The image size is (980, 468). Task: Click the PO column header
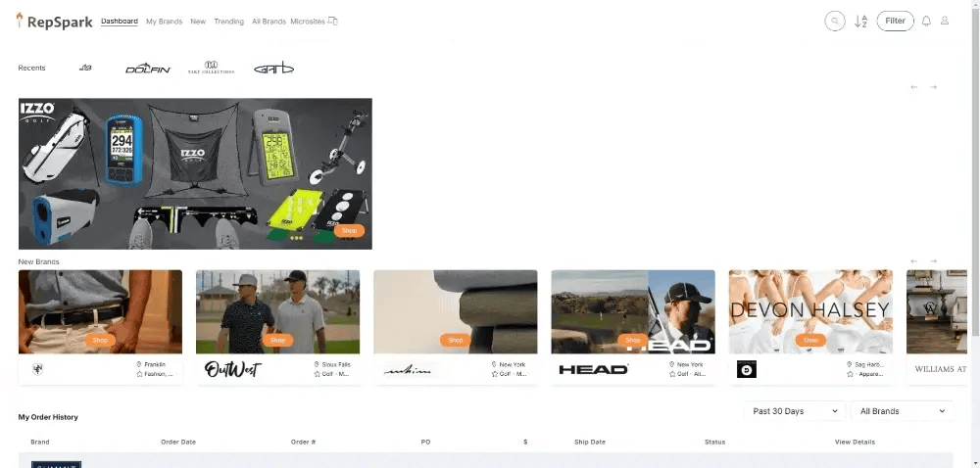[x=425, y=442]
